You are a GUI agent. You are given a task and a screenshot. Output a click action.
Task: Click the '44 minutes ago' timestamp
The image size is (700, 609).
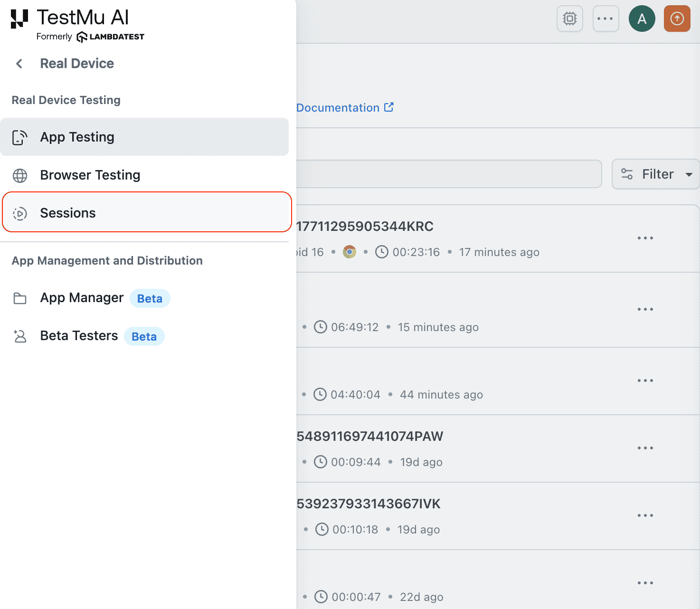442,395
